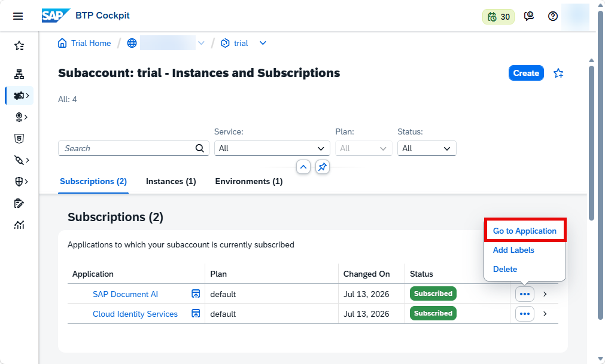Viewport: 605px width, 364px height.
Task: Open the hamburger navigation menu
Action: click(18, 16)
